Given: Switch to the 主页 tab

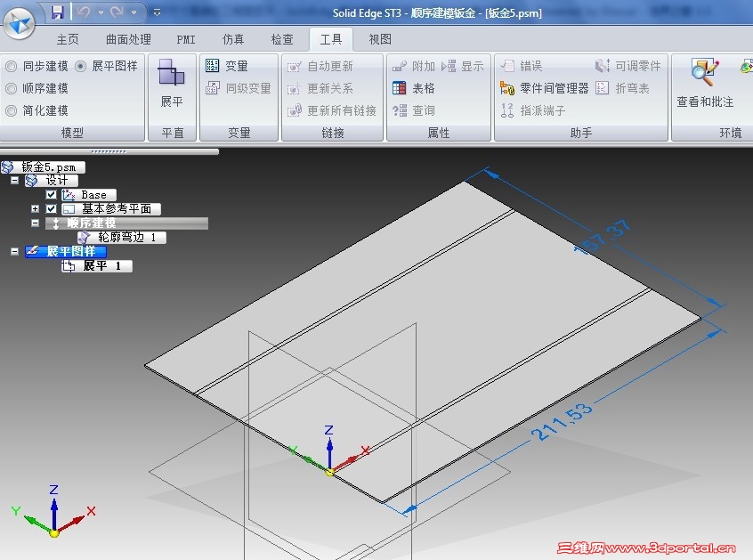Looking at the screenshot, I should tap(68, 39).
